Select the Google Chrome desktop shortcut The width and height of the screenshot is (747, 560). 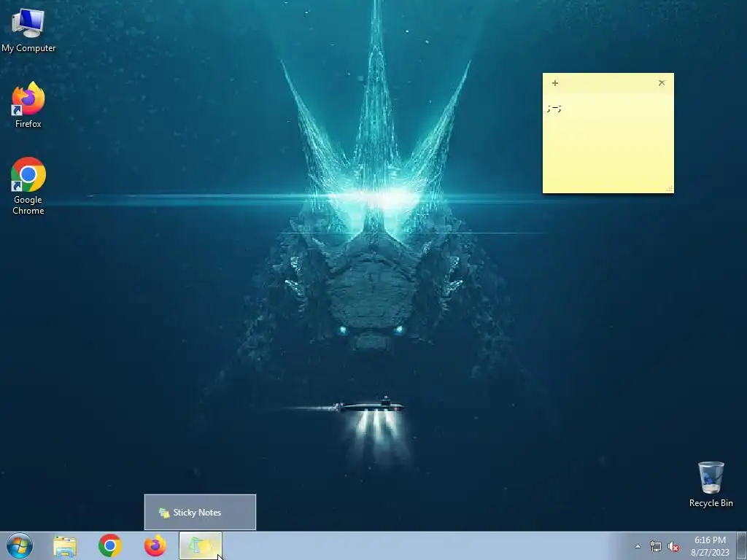(x=28, y=186)
